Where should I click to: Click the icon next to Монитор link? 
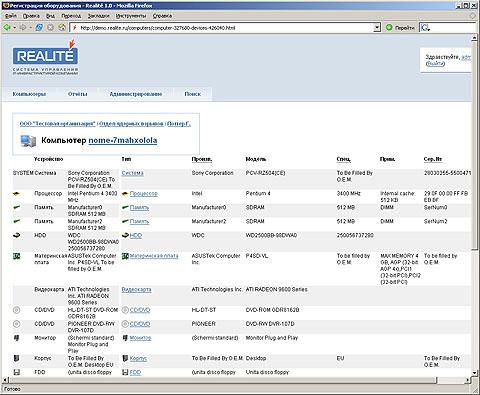pos(125,338)
